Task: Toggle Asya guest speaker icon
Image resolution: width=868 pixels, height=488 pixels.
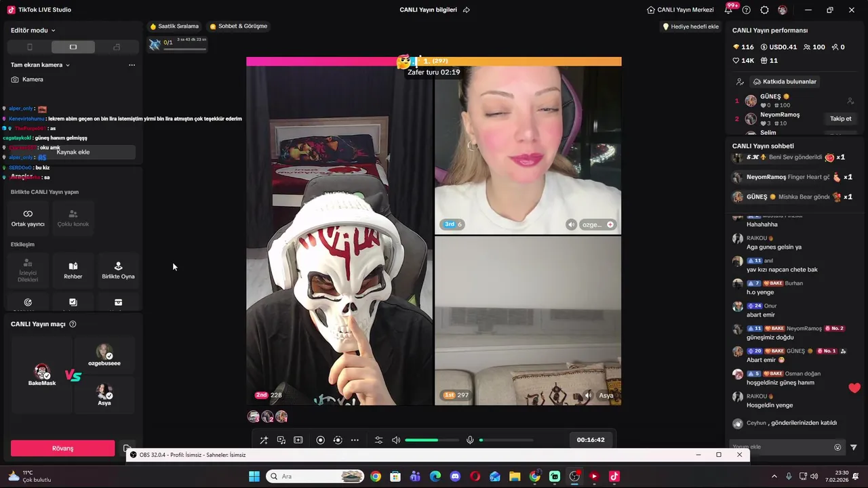Action: point(588,395)
